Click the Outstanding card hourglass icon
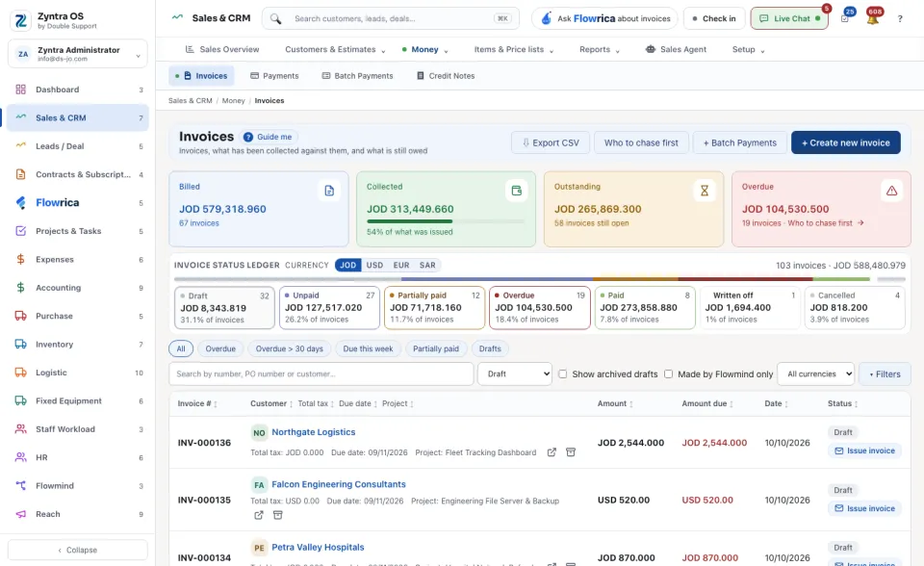Screen dimensions: 924x566 pyautogui.click(x=704, y=191)
